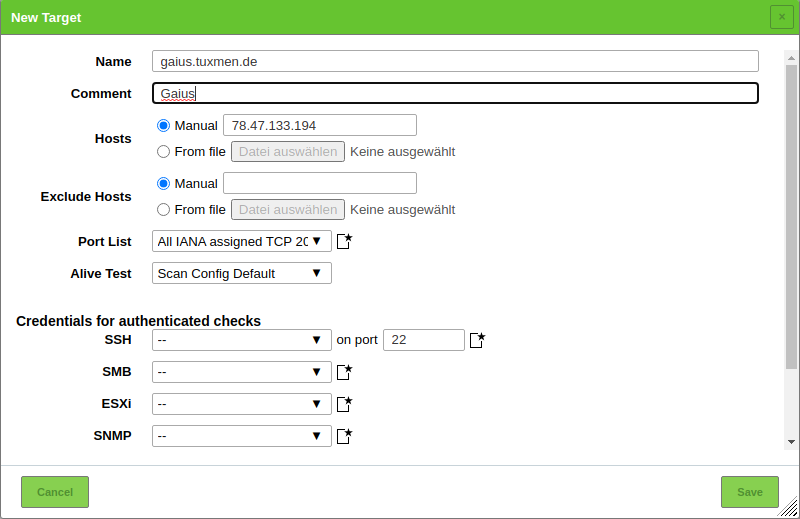Viewport: 800px width, 519px height.
Task: Select From file option for Exclude Hosts
Action: pos(164,210)
